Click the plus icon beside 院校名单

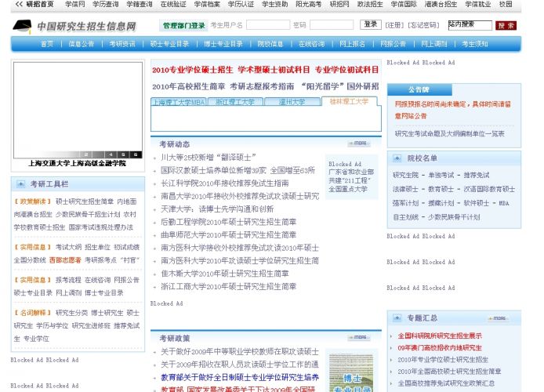[x=397, y=158]
